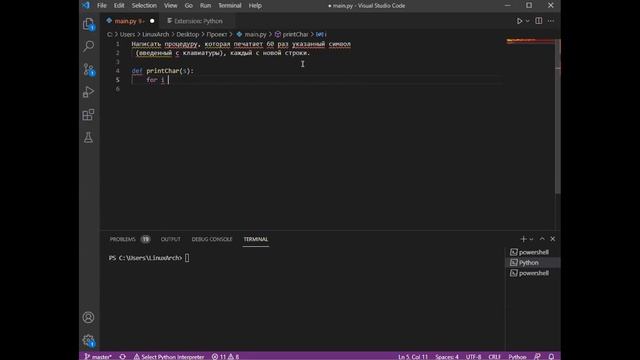The image size is (640, 360).
Task: Change indentation via Spaces: 4
Action: 447,356
